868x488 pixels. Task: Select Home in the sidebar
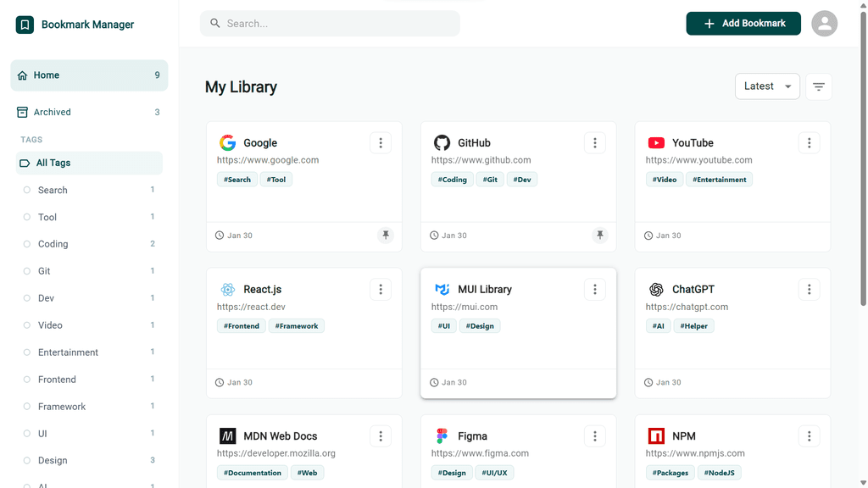click(47, 75)
